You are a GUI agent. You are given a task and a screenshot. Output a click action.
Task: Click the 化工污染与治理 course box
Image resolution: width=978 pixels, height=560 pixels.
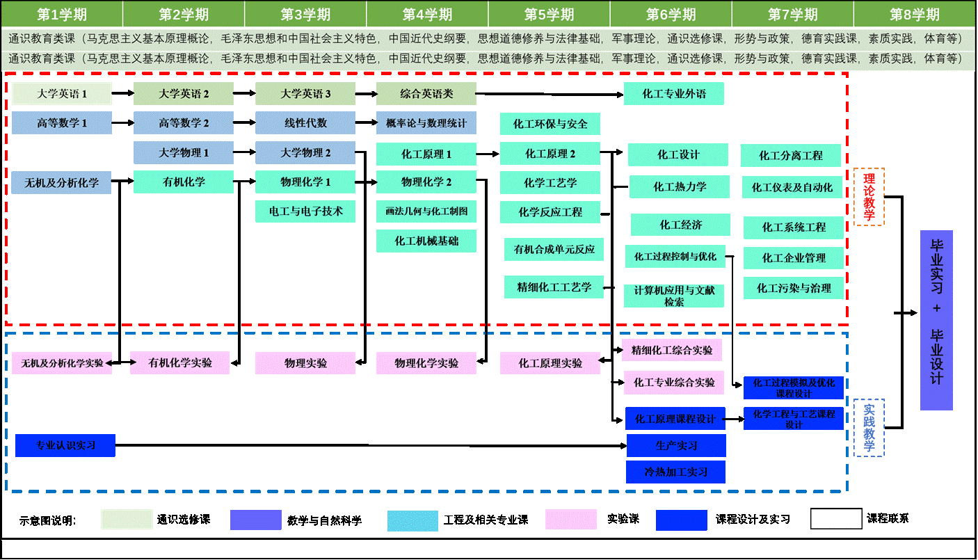tap(794, 288)
